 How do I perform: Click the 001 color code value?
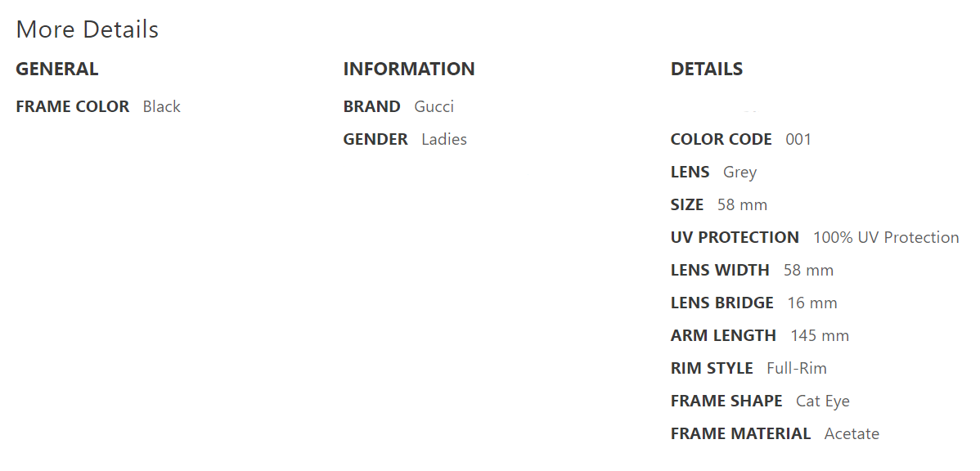point(798,139)
